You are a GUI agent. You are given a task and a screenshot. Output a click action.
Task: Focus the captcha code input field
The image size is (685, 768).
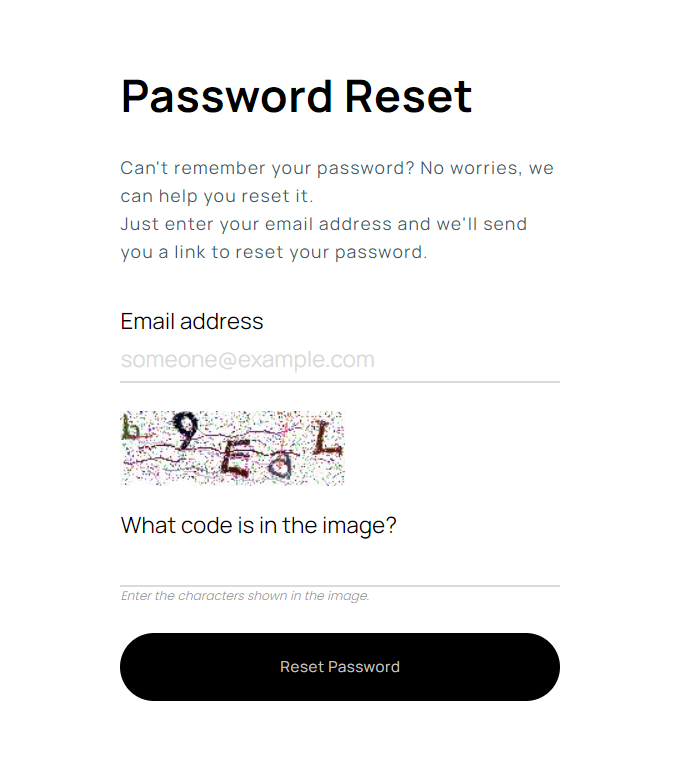(x=339, y=565)
